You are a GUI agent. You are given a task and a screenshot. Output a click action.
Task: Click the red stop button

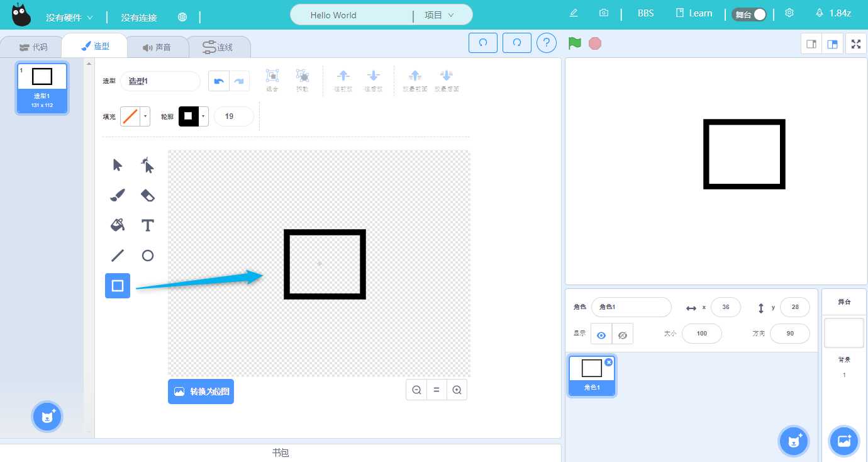595,43
